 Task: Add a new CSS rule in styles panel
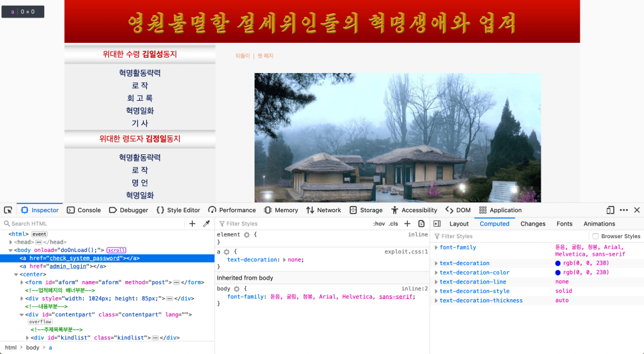coord(407,224)
